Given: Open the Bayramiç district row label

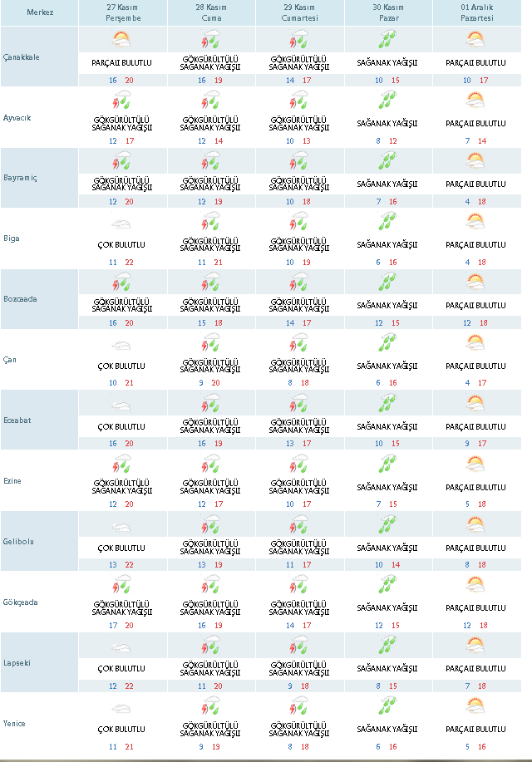Looking at the screenshot, I should click(x=20, y=179).
